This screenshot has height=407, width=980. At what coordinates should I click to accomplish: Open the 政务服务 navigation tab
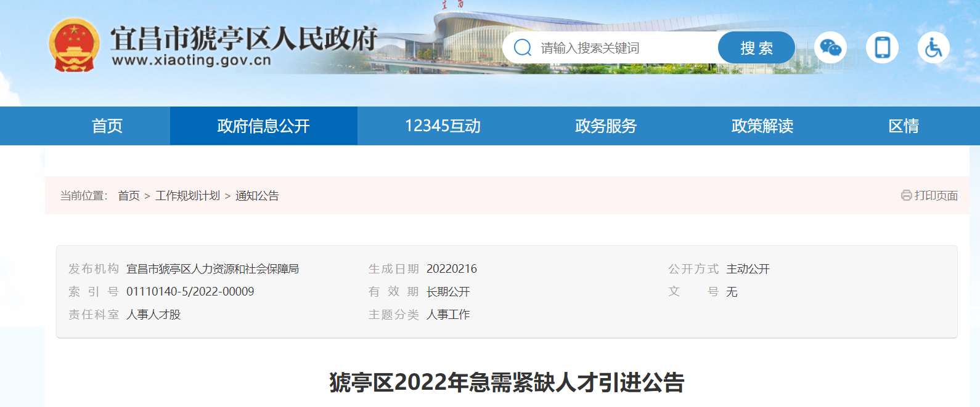(606, 126)
